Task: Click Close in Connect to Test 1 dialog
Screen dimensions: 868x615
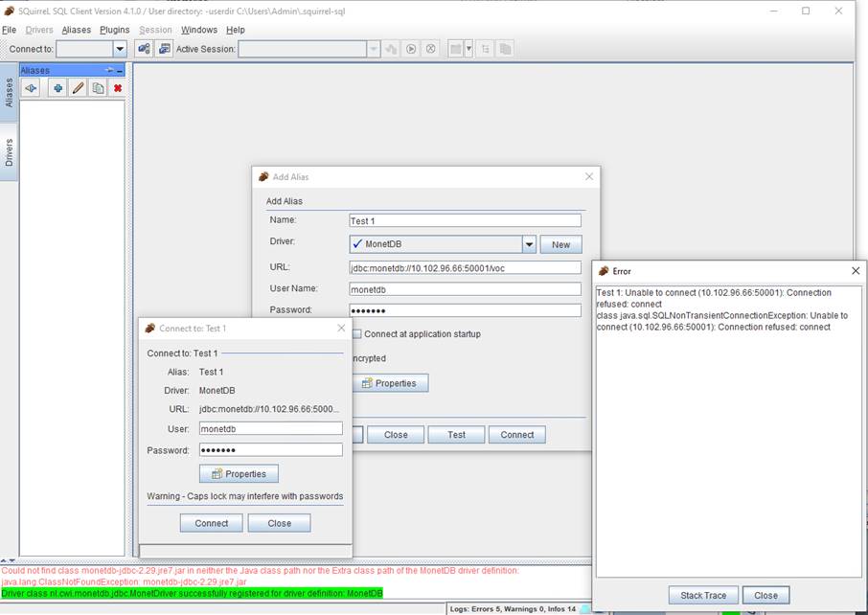Action: tap(280, 523)
